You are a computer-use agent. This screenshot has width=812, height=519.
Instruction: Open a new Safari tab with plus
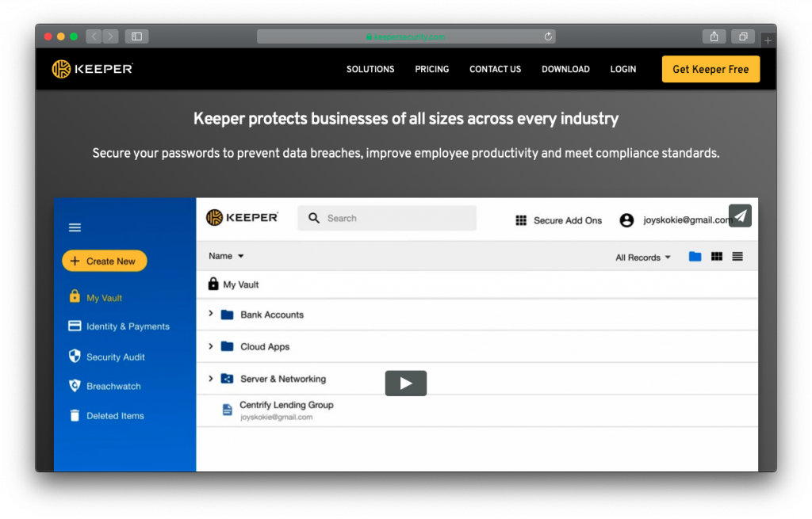[768, 40]
